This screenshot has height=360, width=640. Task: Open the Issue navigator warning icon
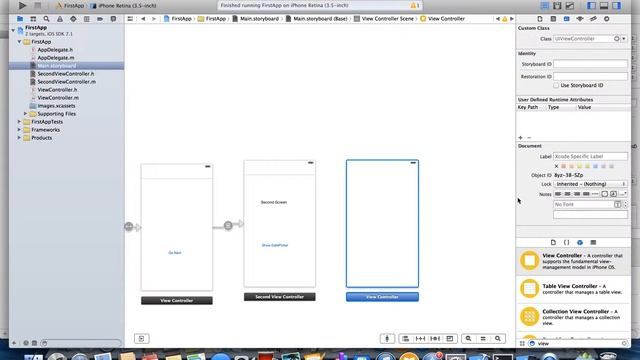click(60, 19)
